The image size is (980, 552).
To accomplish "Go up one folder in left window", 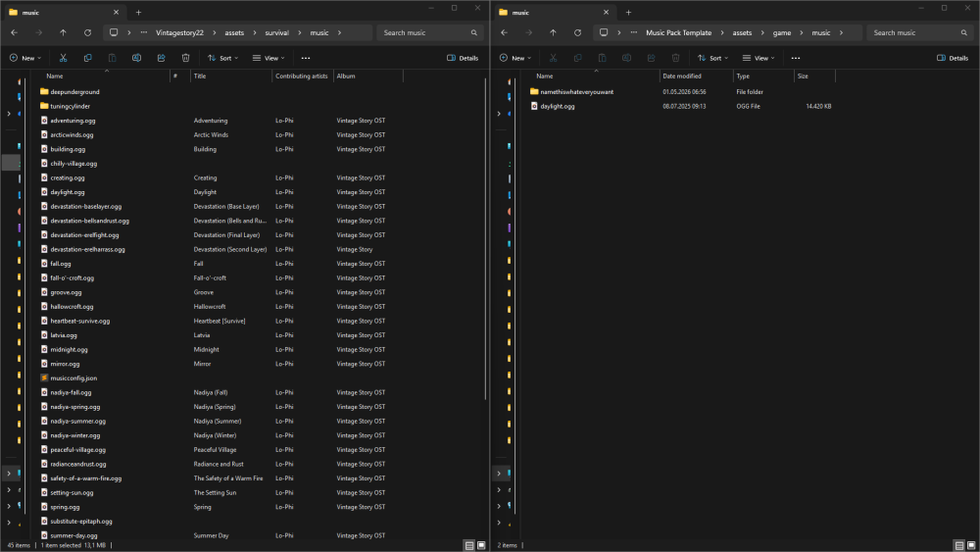I will [x=63, y=32].
